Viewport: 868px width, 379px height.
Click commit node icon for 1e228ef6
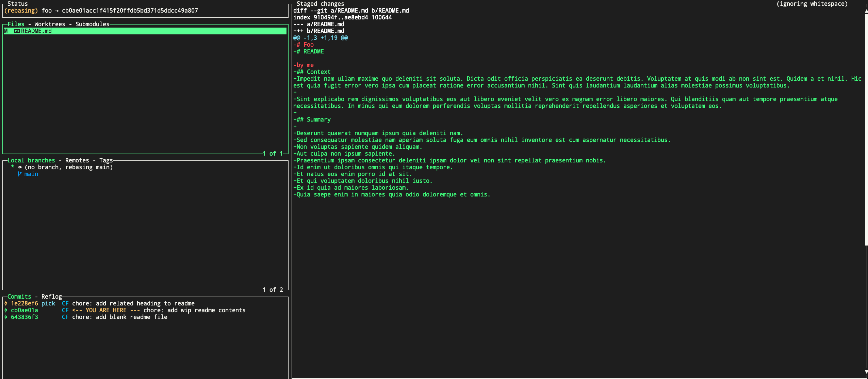tap(6, 303)
